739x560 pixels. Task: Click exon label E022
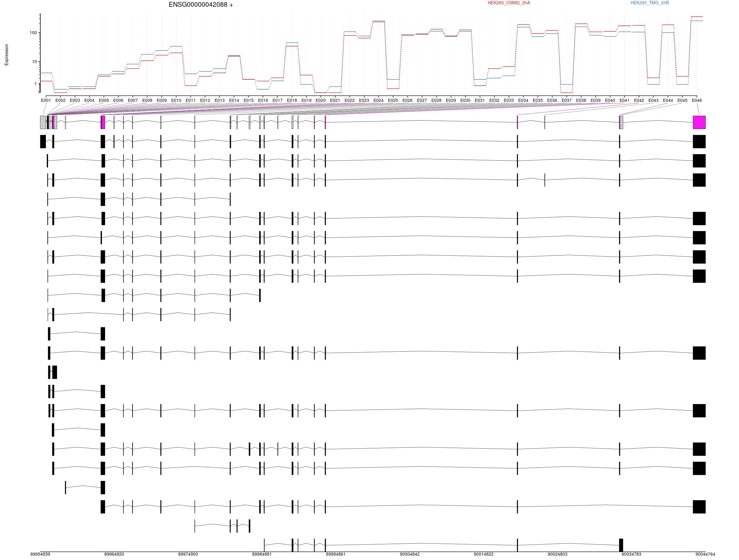[x=349, y=101]
